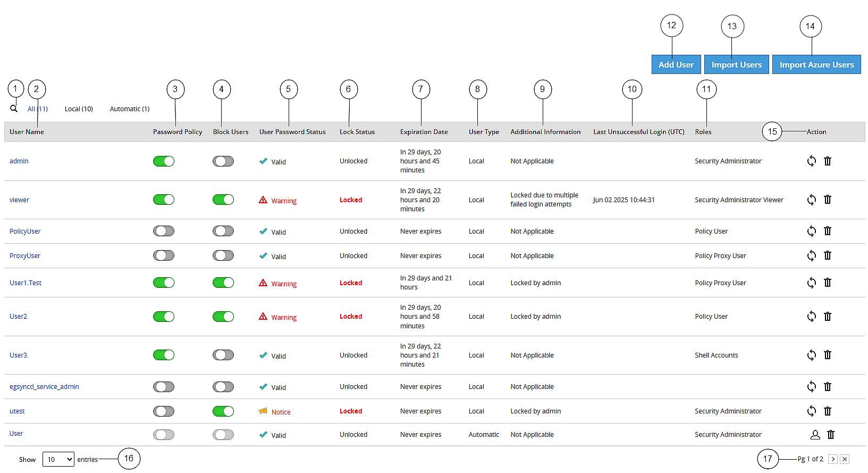This screenshot has width=868, height=473.
Task: Go to next page arrow
Action: 833,459
